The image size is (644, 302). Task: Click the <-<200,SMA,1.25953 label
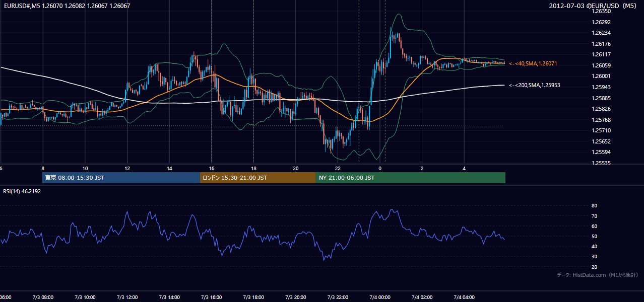point(535,86)
